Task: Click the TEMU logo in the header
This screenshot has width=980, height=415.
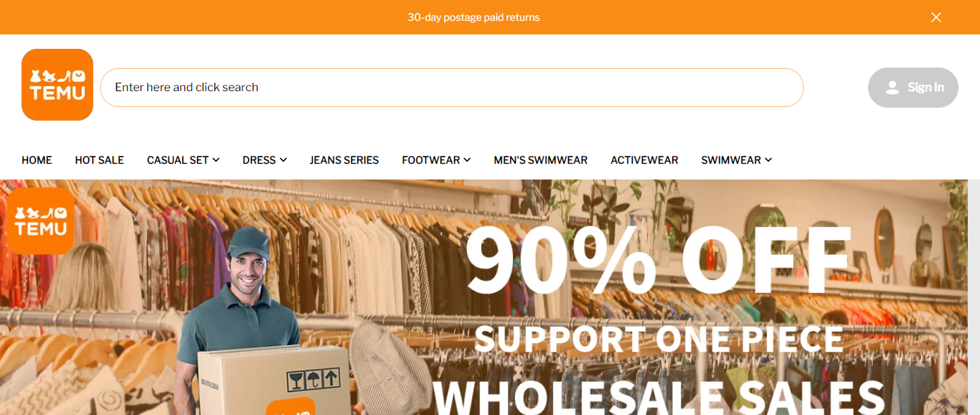Action: [57, 85]
